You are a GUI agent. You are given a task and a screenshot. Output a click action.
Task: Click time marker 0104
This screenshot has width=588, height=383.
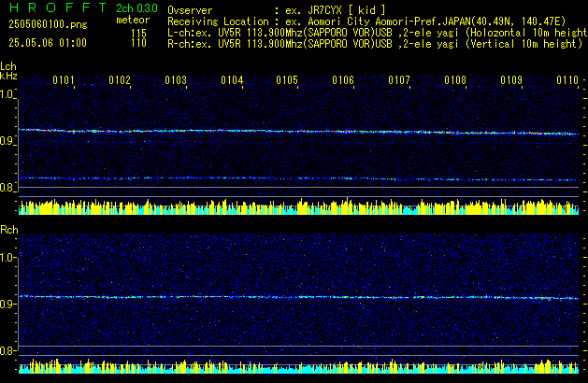(x=232, y=80)
